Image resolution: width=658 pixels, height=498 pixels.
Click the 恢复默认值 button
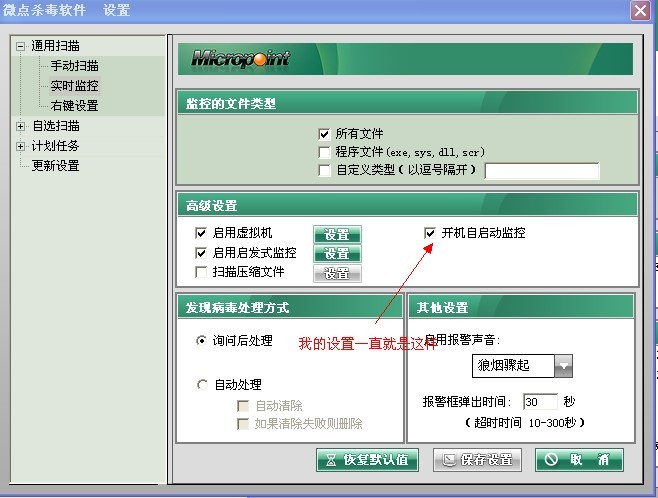(367, 460)
